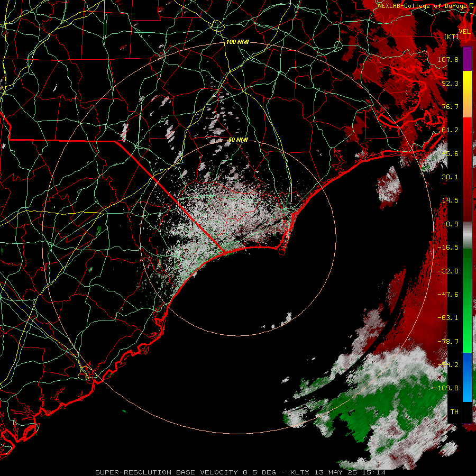Click the 100 NMI range ring label
The height and width of the screenshot is (476, 476).
point(237,42)
